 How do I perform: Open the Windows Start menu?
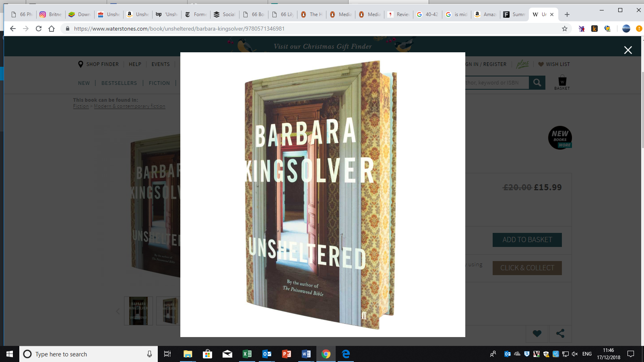(10, 354)
